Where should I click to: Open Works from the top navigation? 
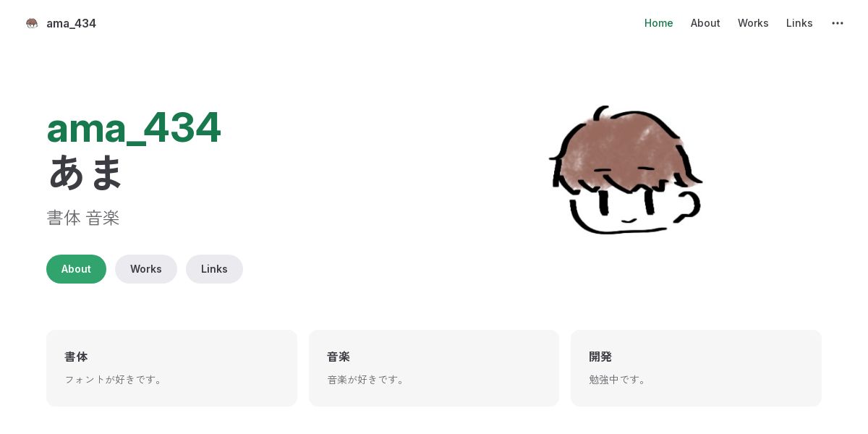[x=753, y=23]
